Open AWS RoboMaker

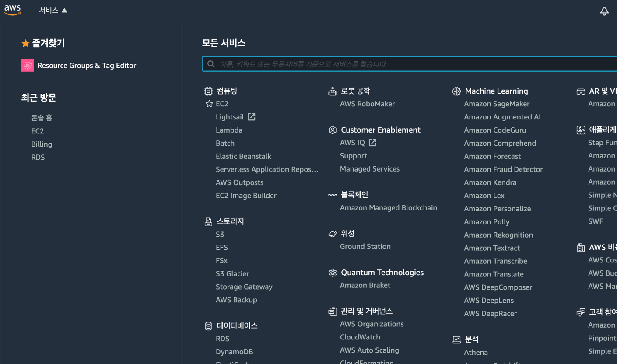[x=367, y=104]
